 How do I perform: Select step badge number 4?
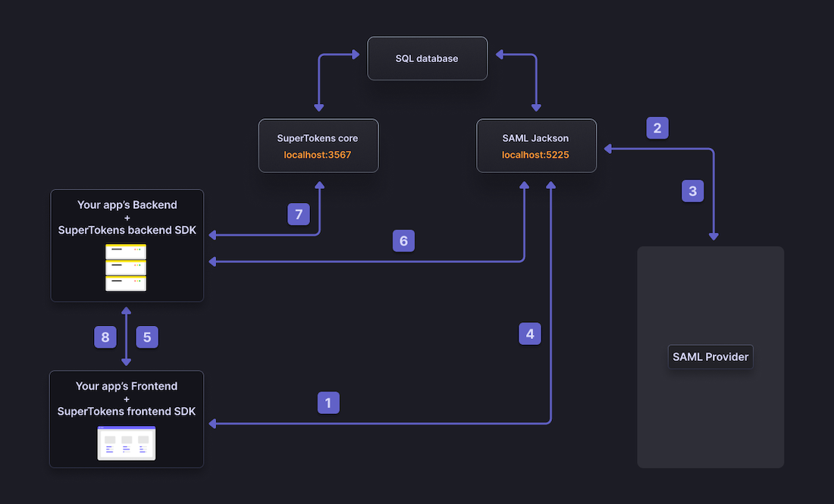point(530,333)
